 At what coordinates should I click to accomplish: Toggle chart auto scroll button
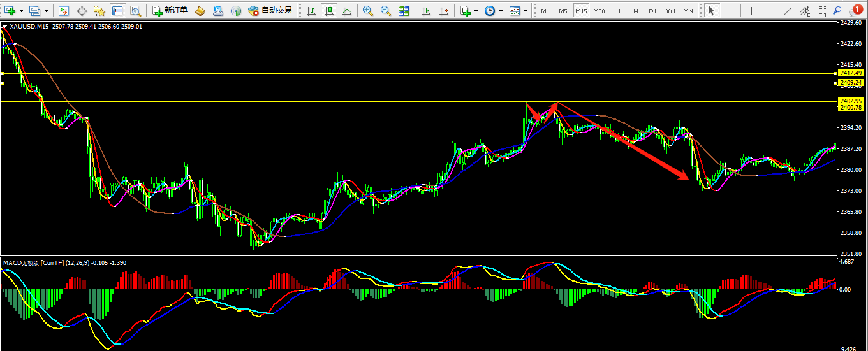(x=426, y=11)
